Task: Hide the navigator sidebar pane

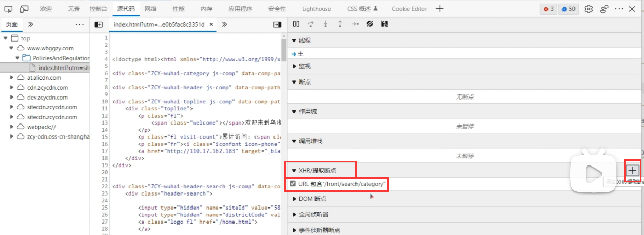Action: (x=99, y=24)
